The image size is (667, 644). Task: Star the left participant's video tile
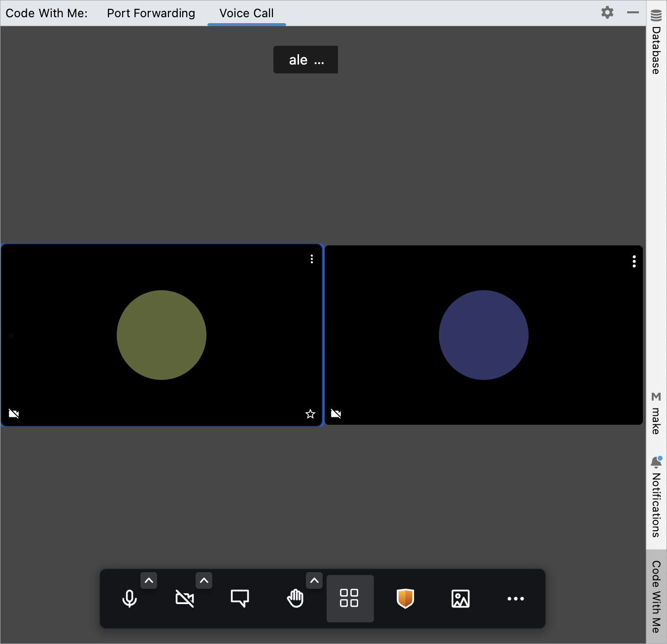[x=310, y=414]
